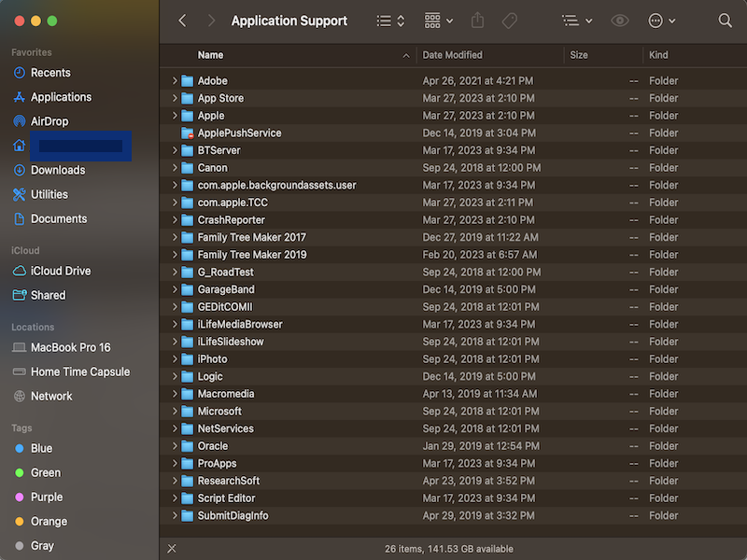
Task: Select the Macromedia folder icon
Action: click(x=188, y=394)
